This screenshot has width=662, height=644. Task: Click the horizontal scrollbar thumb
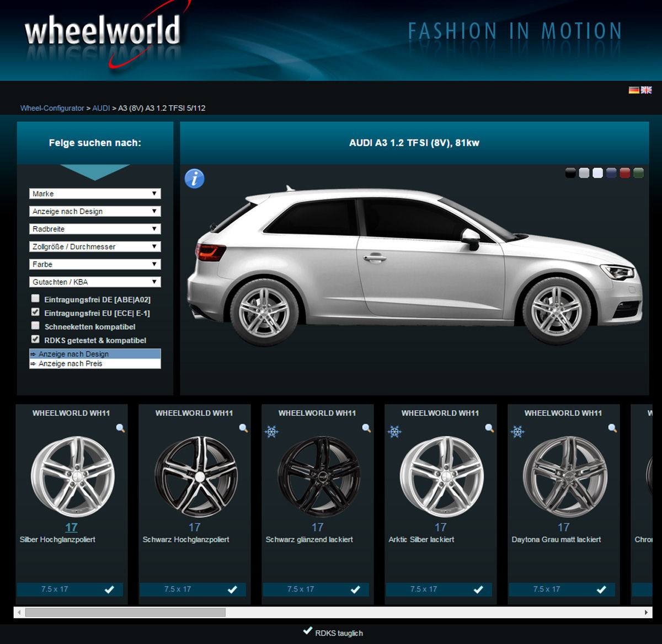click(x=125, y=612)
